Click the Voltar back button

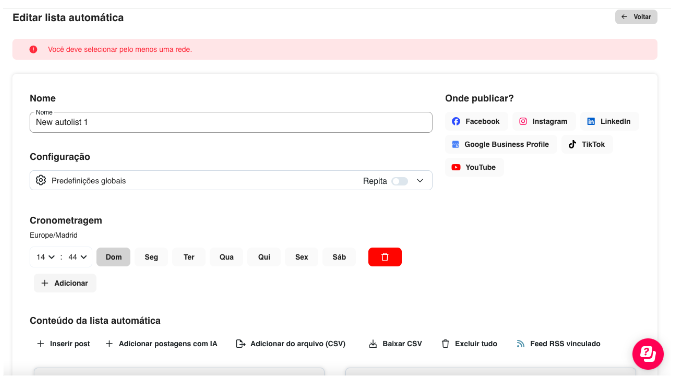click(x=636, y=17)
